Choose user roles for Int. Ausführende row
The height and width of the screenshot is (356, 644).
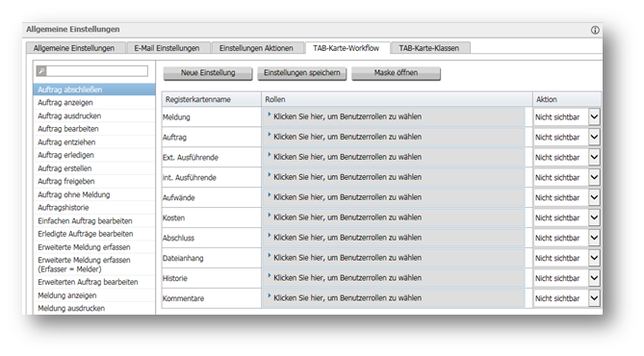[x=394, y=177]
